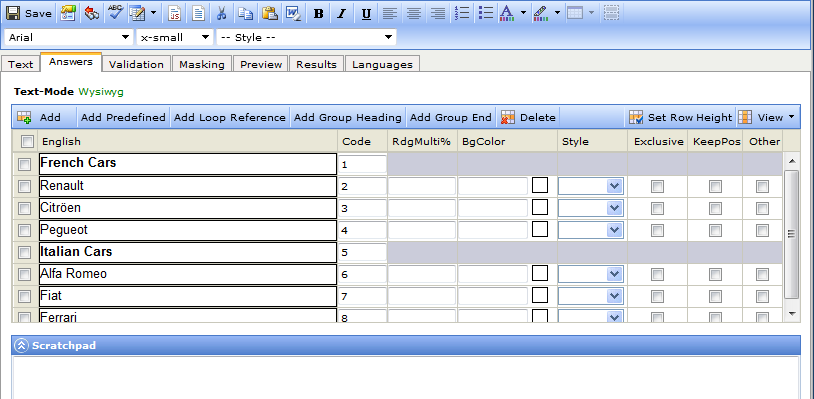814x399 pixels.
Task: Enable Exclusive for the Fiat row
Action: click(657, 296)
